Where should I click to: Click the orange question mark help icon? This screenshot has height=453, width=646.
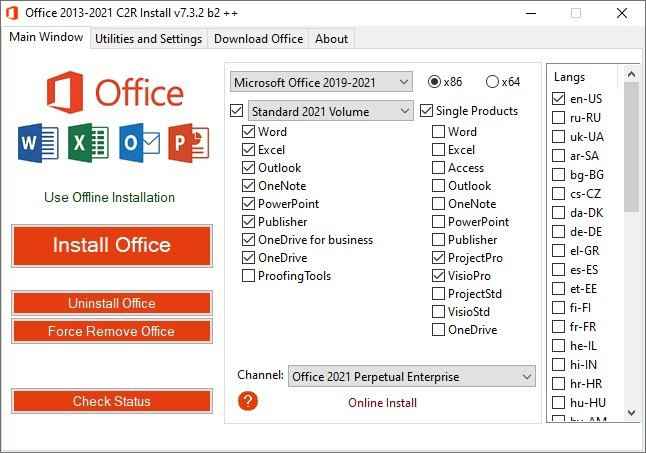click(249, 401)
